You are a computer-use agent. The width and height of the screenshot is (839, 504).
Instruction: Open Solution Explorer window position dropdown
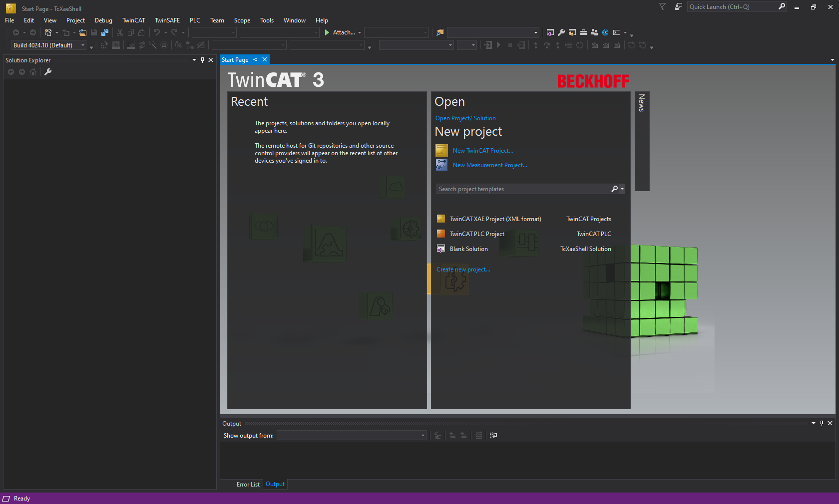(x=194, y=60)
